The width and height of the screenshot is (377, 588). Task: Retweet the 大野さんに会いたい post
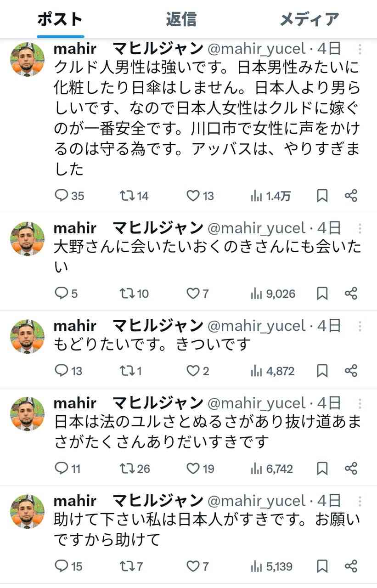(x=128, y=294)
